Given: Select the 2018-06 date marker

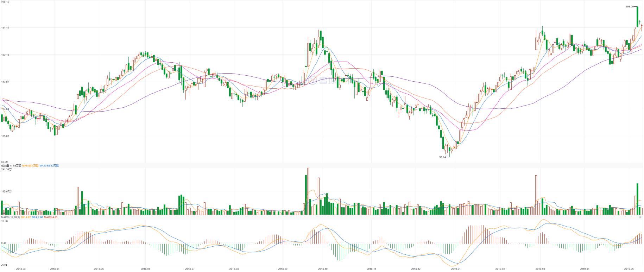Looking at the screenshot, I should coord(145,269).
